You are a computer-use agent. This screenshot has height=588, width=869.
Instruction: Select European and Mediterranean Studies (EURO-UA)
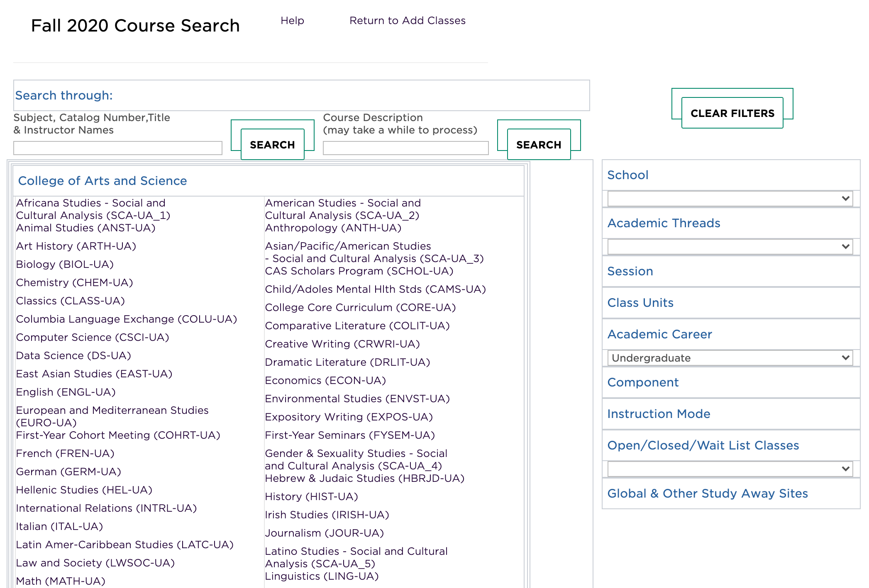[112, 417]
